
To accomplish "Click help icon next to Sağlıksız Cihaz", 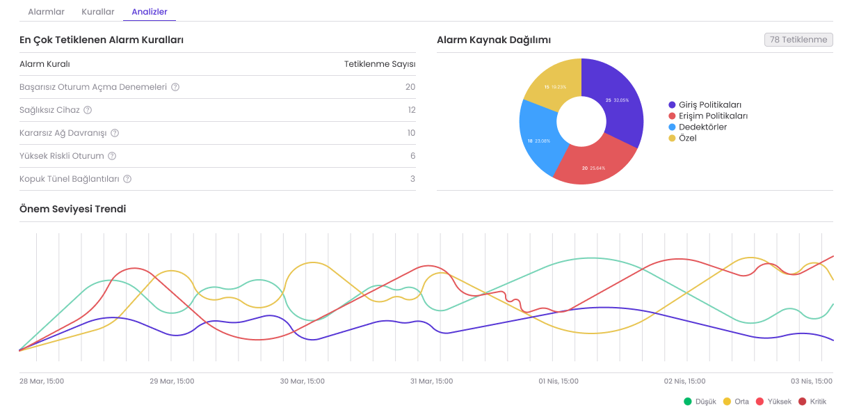I will [x=88, y=110].
